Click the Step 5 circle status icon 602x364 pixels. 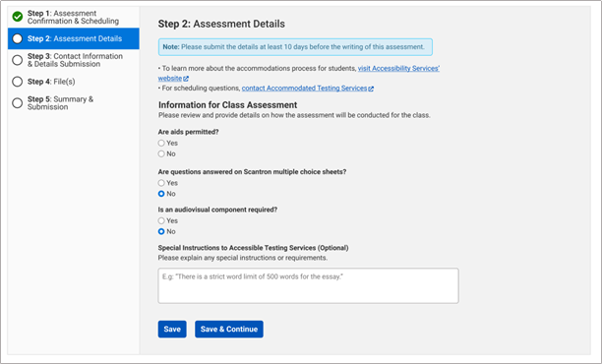click(x=18, y=103)
